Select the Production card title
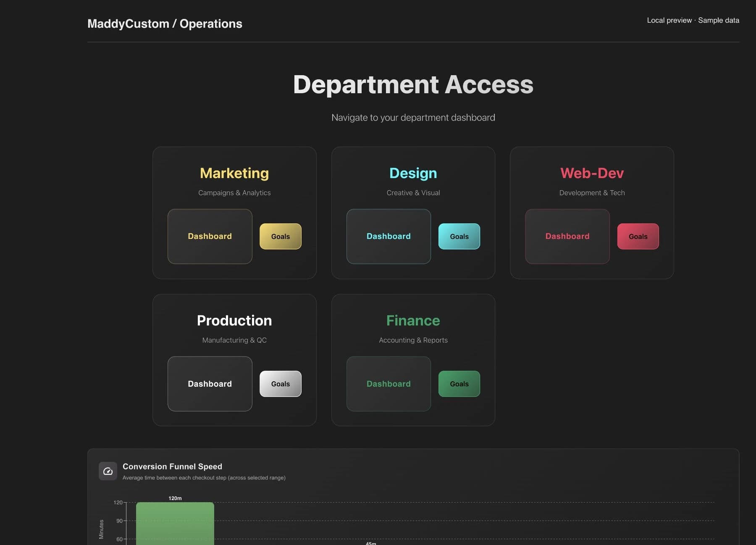 coord(234,320)
